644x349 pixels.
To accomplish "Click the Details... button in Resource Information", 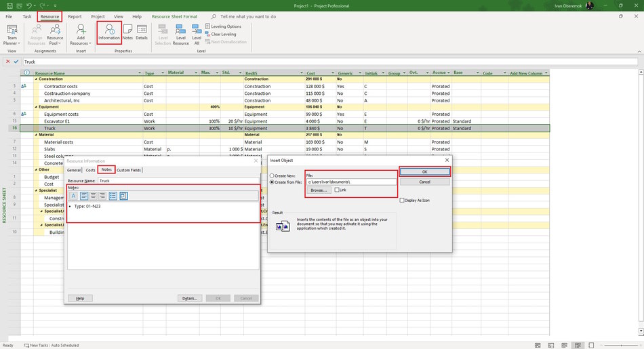I will 190,298.
